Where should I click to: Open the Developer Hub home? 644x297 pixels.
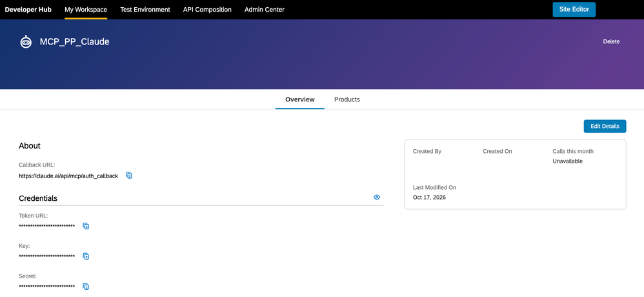click(28, 10)
